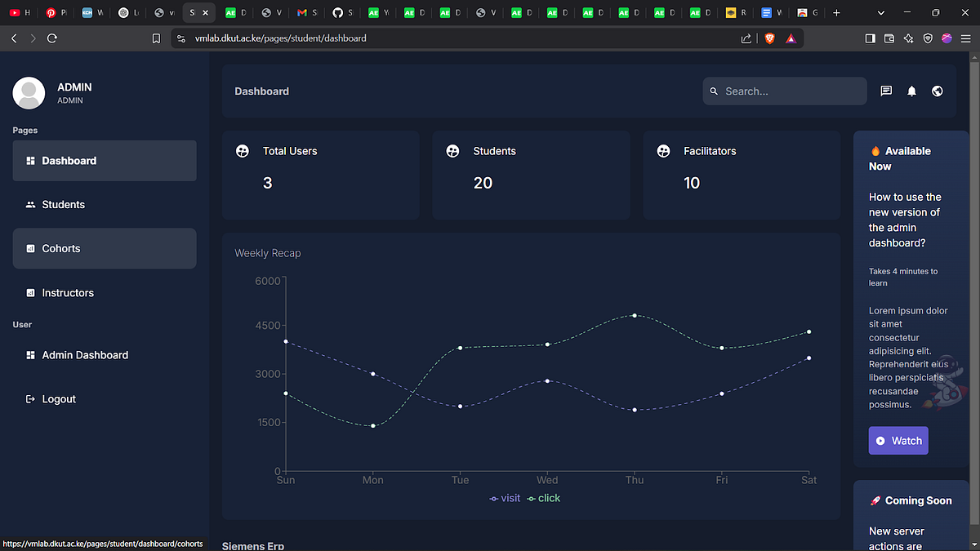Close the active browser tab
The height and width of the screenshot is (551, 980).
[x=206, y=13]
